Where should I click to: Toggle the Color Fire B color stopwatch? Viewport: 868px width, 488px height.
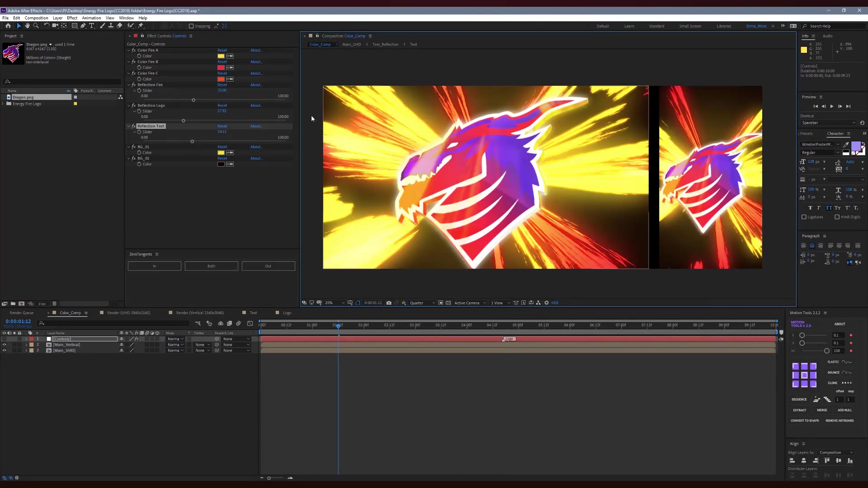pos(140,67)
